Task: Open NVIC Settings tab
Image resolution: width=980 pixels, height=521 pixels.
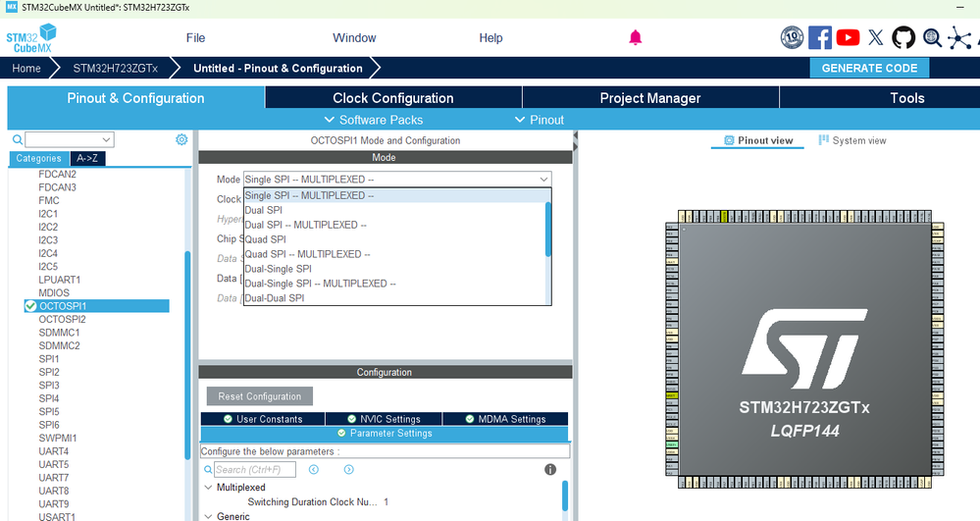Action: (x=384, y=418)
